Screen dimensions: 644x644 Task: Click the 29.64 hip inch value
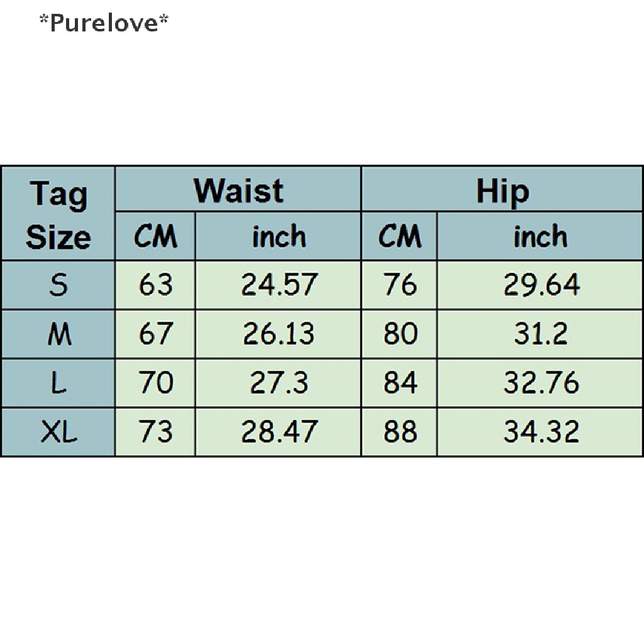pyautogui.click(x=540, y=286)
